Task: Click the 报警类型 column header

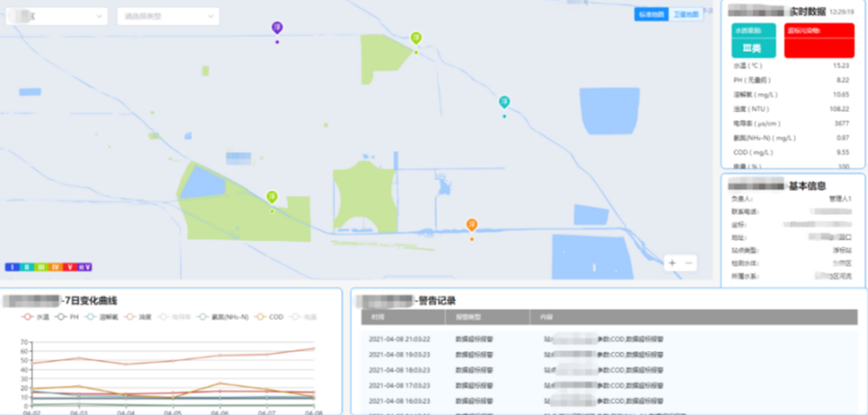Action: (467, 317)
